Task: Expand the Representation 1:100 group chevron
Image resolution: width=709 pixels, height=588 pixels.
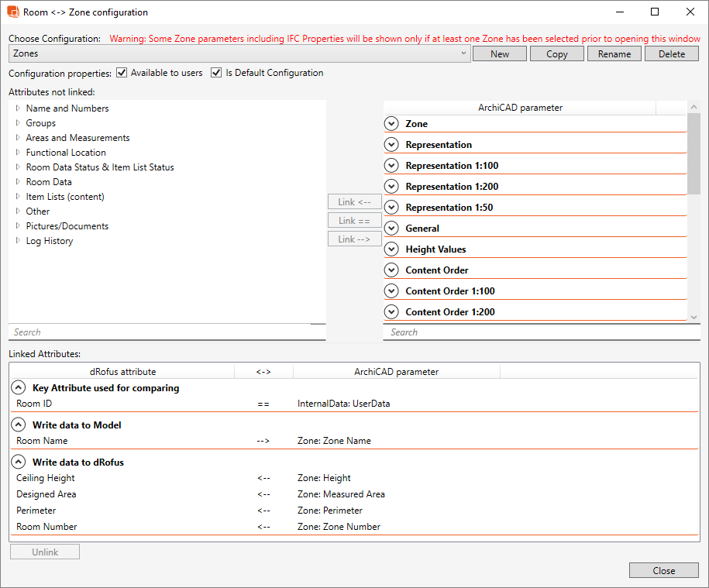Action: [391, 166]
